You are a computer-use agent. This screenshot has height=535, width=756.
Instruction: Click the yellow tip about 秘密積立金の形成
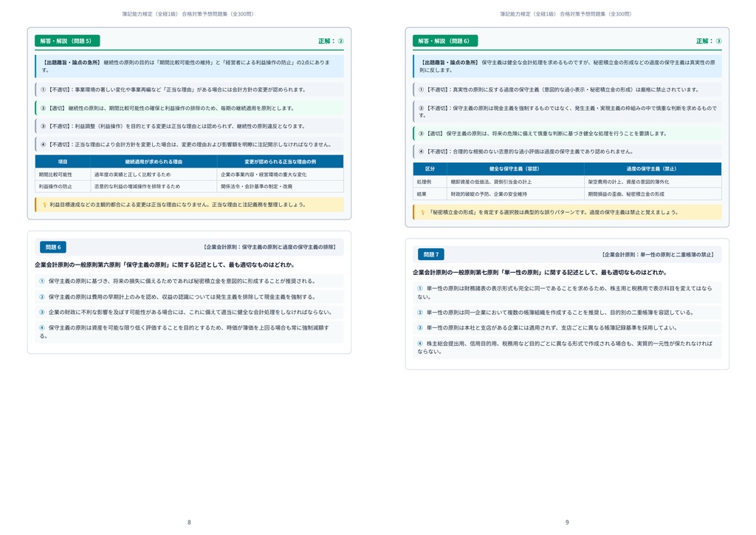(x=567, y=212)
